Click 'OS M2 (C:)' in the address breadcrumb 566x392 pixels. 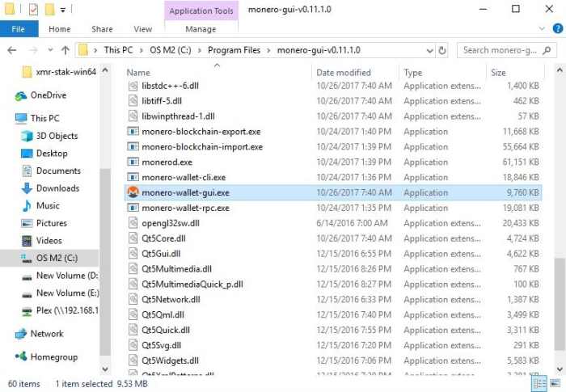point(171,50)
